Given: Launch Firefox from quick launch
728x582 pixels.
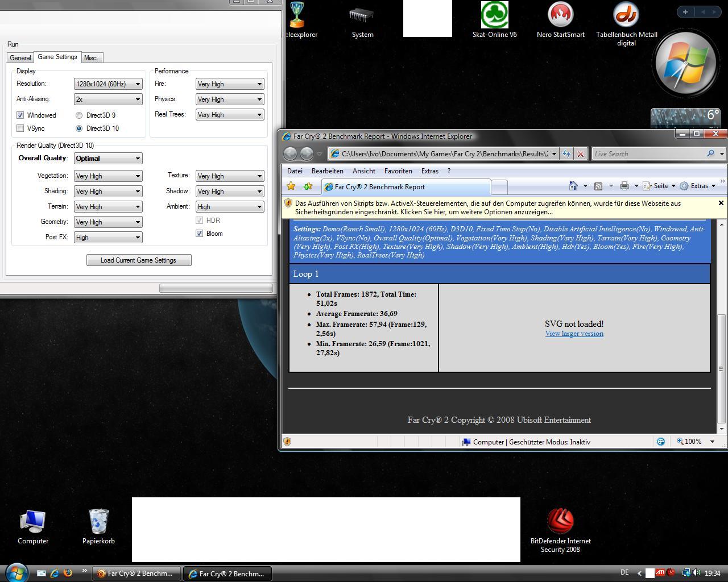Looking at the screenshot, I should tap(68, 573).
